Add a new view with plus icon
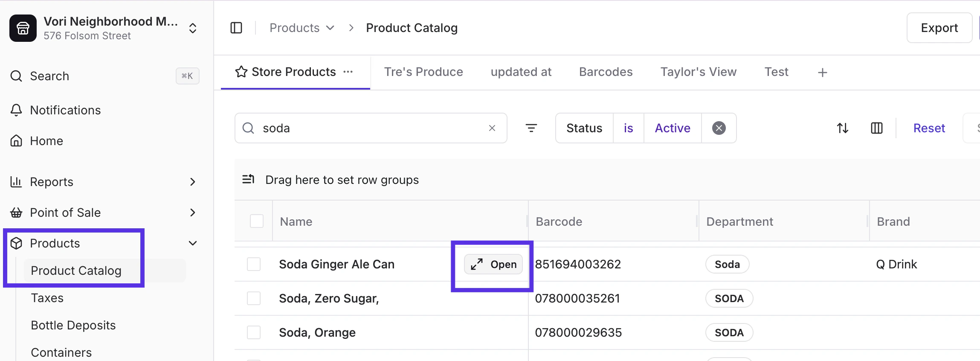The image size is (980, 361). pyautogui.click(x=822, y=73)
